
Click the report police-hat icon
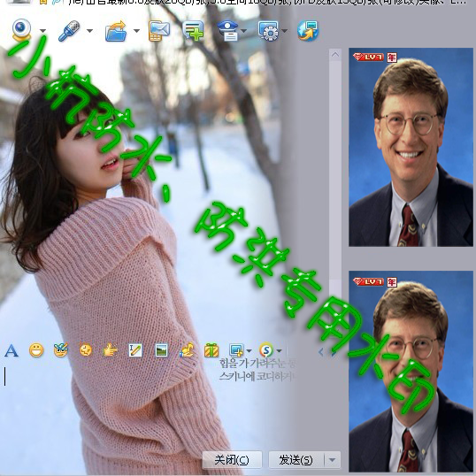pyautogui.click(x=228, y=30)
